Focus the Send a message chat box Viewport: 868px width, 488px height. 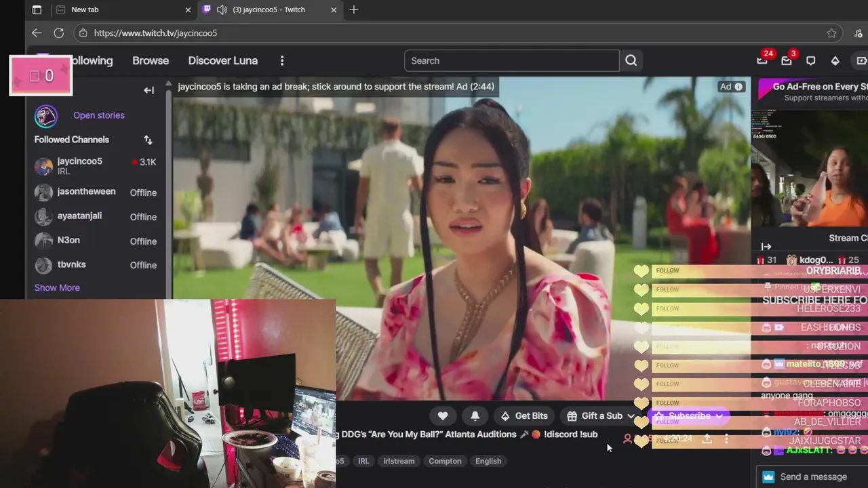pyautogui.click(x=812, y=476)
